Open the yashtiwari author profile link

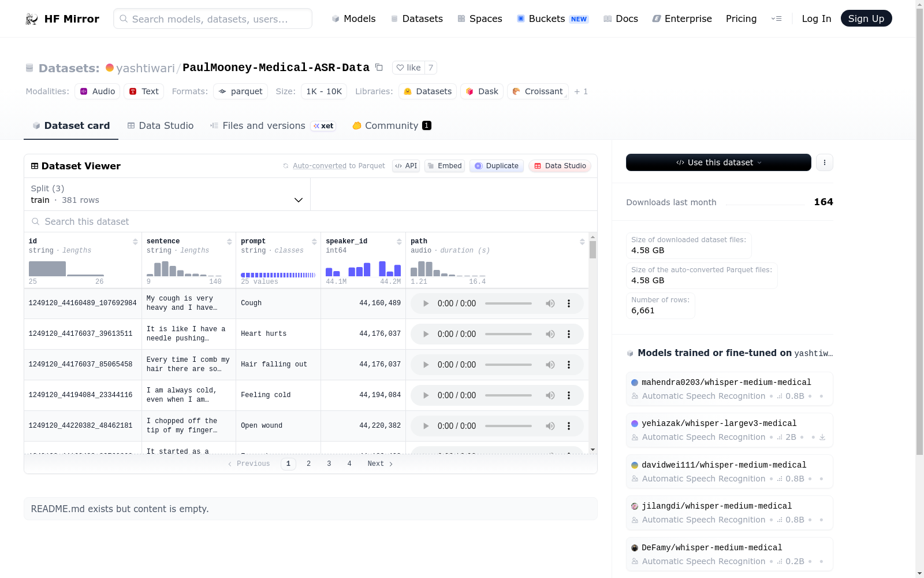tap(146, 68)
